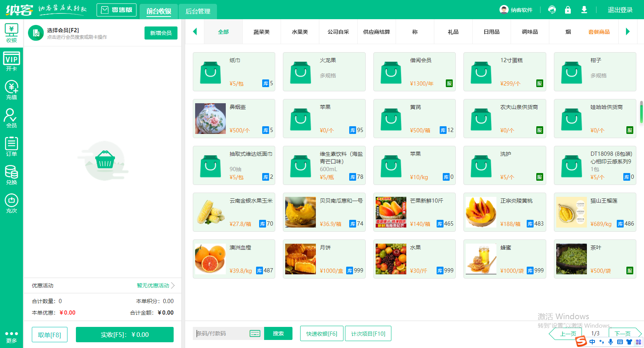Click the 快速收银[F6] button

tap(322, 333)
